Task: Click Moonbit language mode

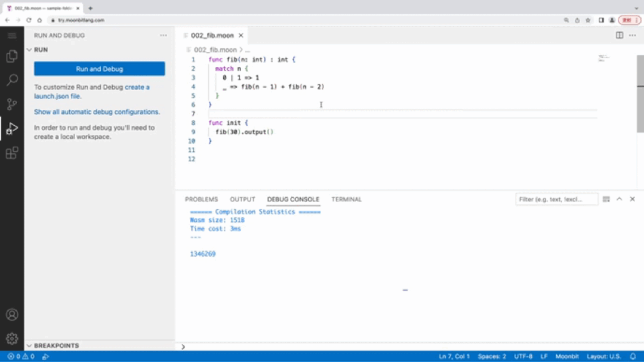Action: click(x=567, y=356)
